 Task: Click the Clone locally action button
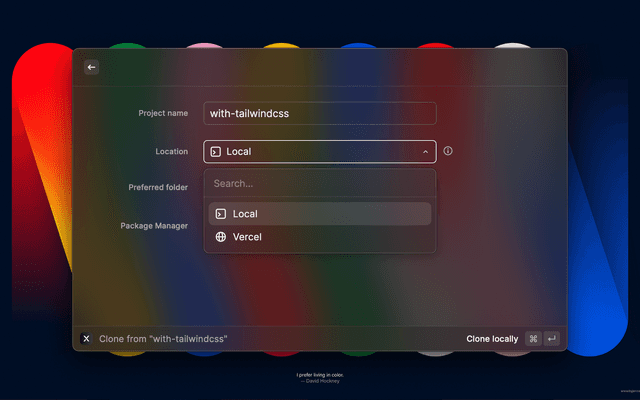pos(492,339)
